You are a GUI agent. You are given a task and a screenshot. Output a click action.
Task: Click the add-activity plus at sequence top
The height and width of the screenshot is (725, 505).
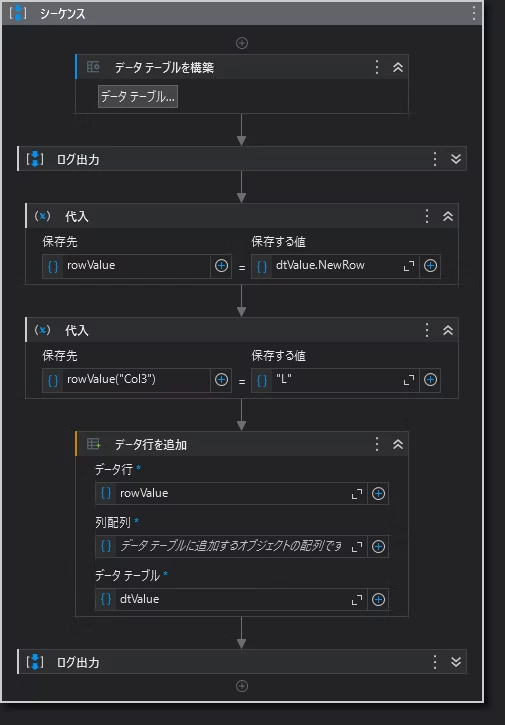point(242,43)
